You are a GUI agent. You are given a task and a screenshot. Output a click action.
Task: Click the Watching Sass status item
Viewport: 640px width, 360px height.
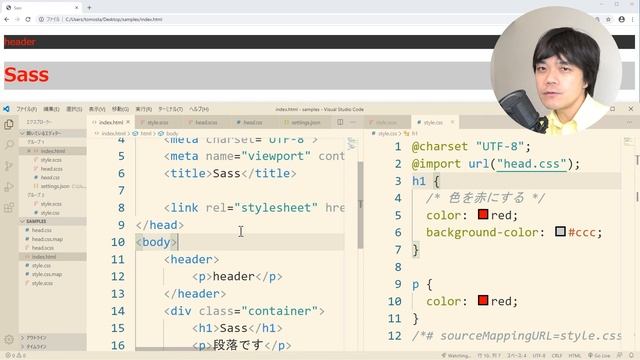point(456,356)
